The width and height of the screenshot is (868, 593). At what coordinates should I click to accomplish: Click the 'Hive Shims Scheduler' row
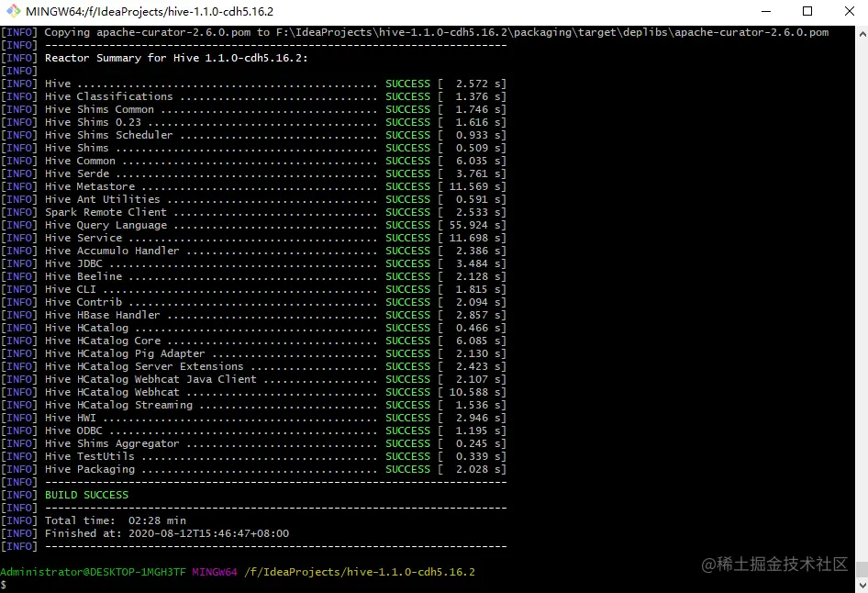(253, 135)
